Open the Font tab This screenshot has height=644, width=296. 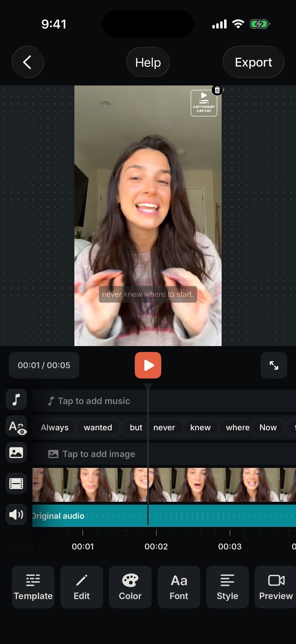(x=179, y=587)
